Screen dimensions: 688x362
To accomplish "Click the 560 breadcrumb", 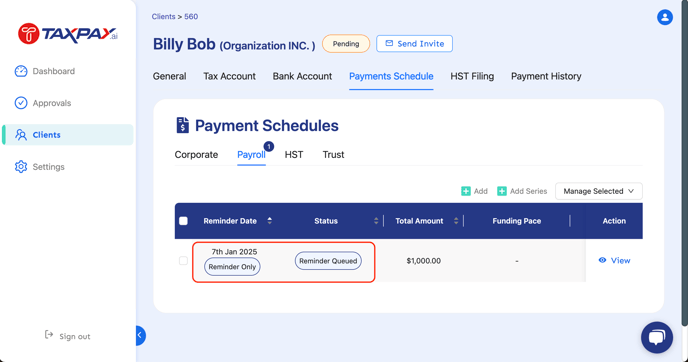I will (191, 17).
